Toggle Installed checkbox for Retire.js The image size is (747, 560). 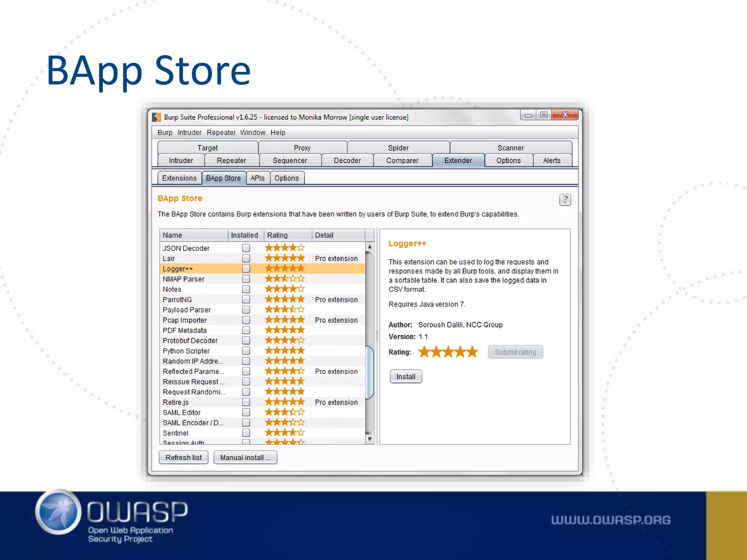(x=246, y=402)
